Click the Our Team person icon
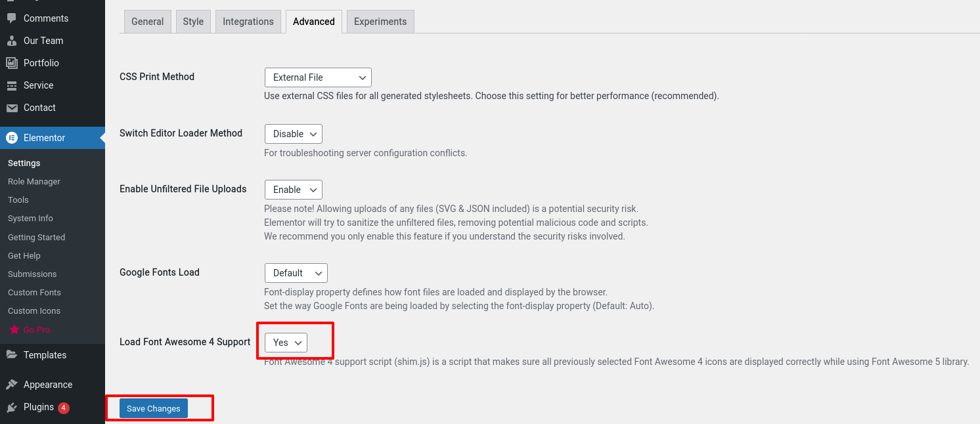Screen dimensions: 980x424 [12, 41]
